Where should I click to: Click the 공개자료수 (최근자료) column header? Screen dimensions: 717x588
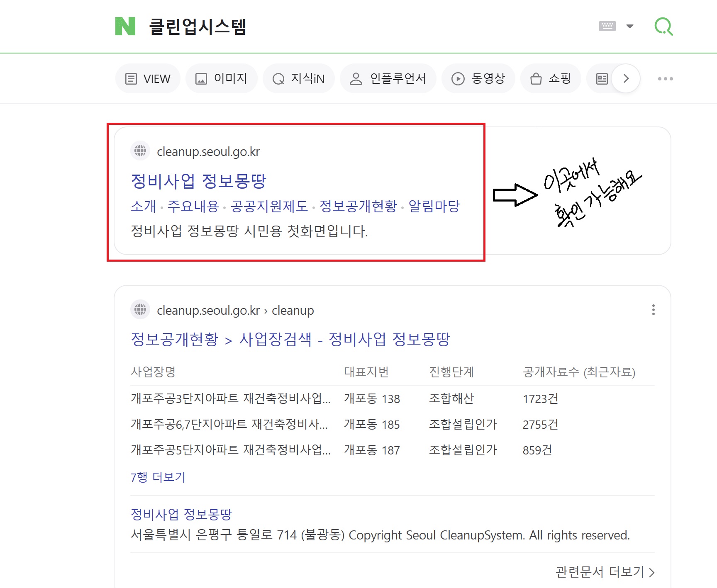pos(579,372)
